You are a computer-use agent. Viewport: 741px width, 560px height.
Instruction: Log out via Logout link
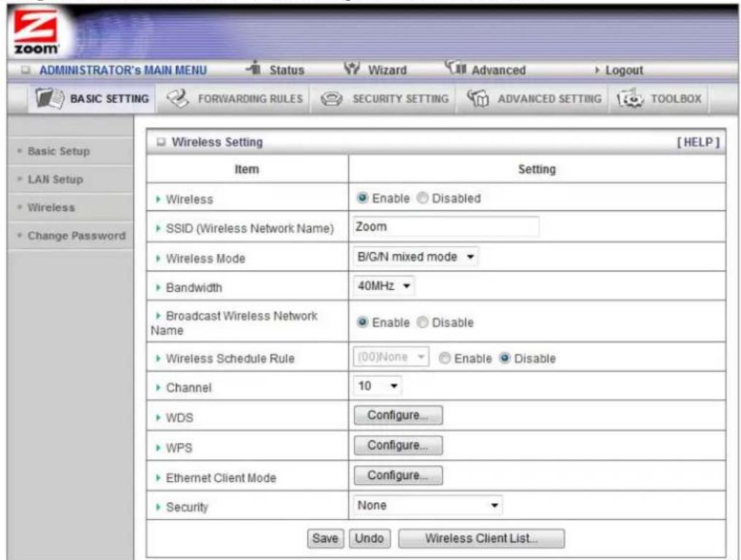coord(623,70)
